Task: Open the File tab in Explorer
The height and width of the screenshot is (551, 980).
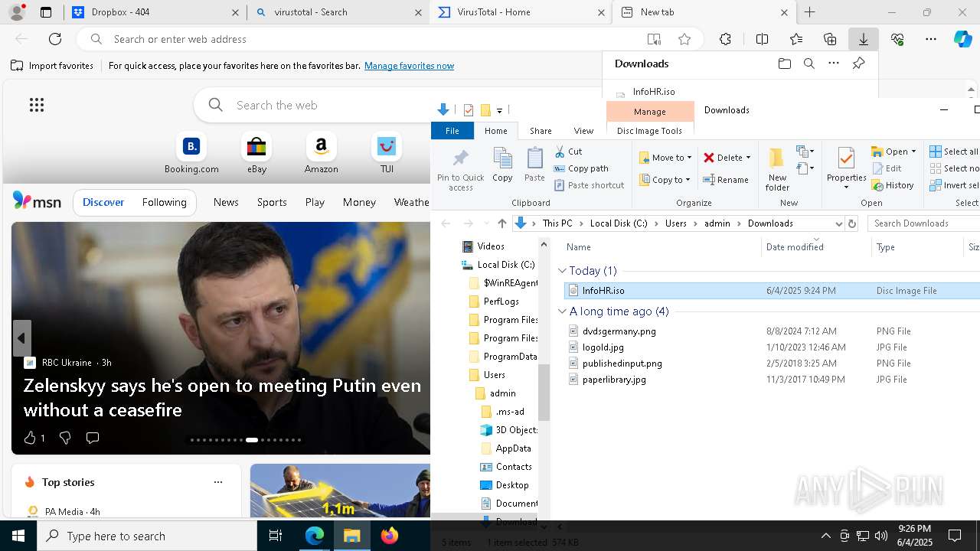Action: 452,131
